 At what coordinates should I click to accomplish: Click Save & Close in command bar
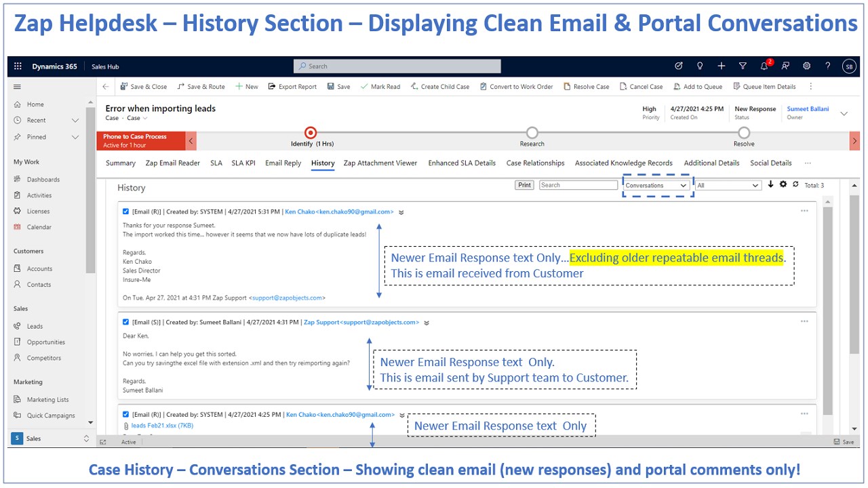[x=144, y=87]
